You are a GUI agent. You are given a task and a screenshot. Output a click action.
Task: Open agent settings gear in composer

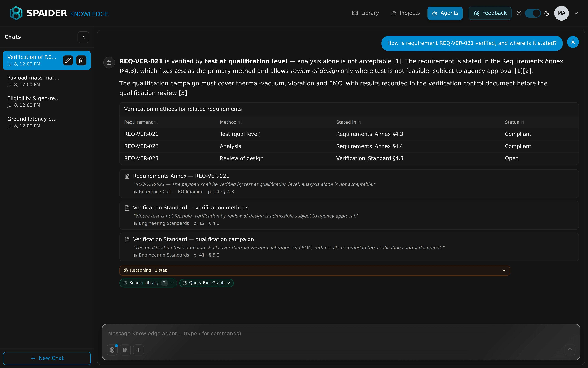click(112, 350)
